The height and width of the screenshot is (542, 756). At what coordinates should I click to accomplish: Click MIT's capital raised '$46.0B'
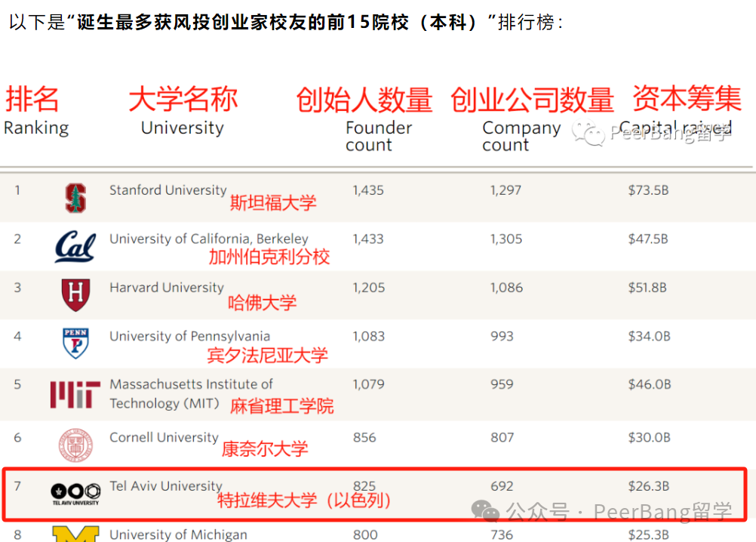point(650,384)
